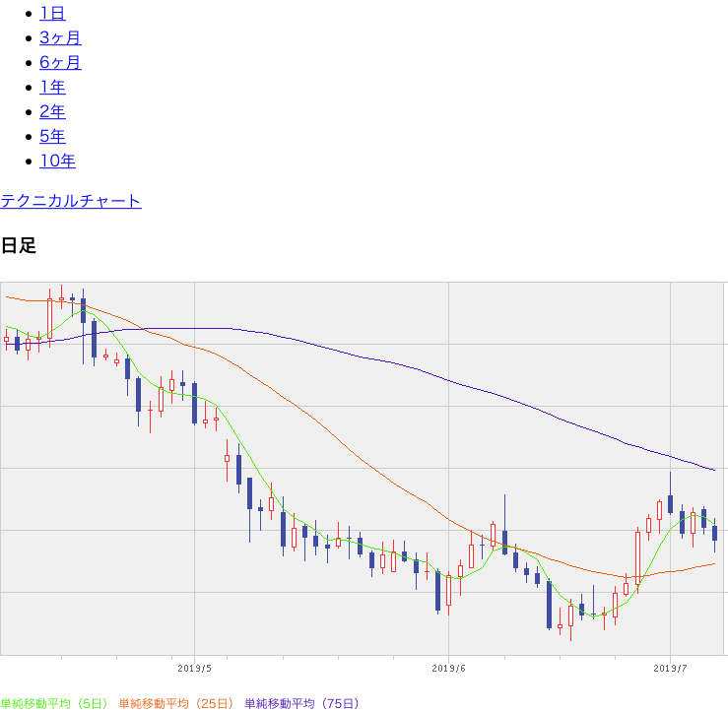View the 10年 chart period
Image resolution: width=728 pixels, height=712 pixels.
point(57,162)
